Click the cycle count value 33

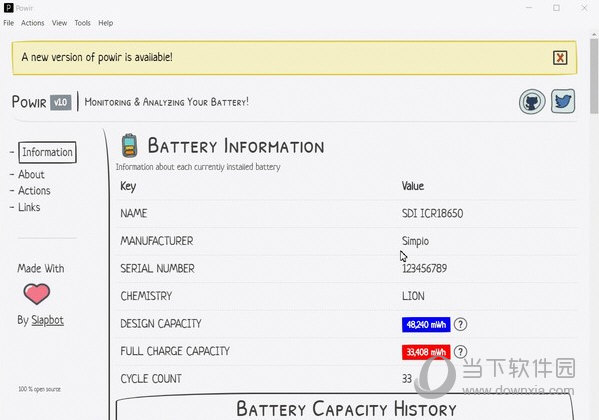[407, 379]
